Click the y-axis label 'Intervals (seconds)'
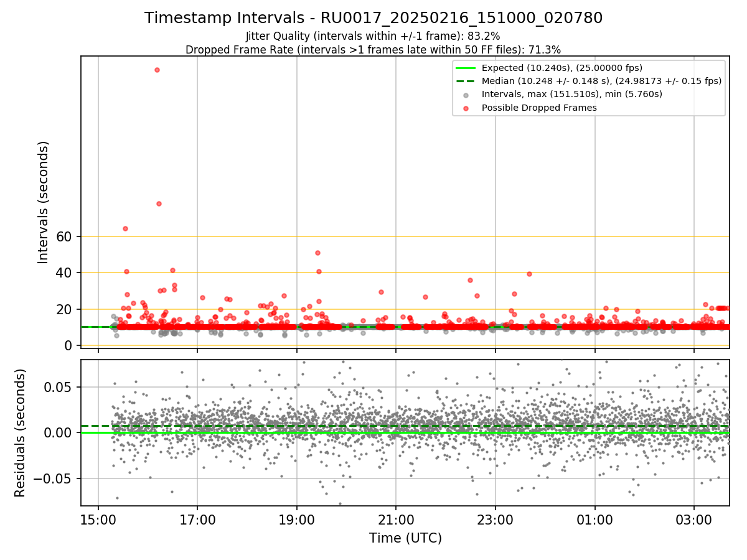 pyautogui.click(x=44, y=202)
